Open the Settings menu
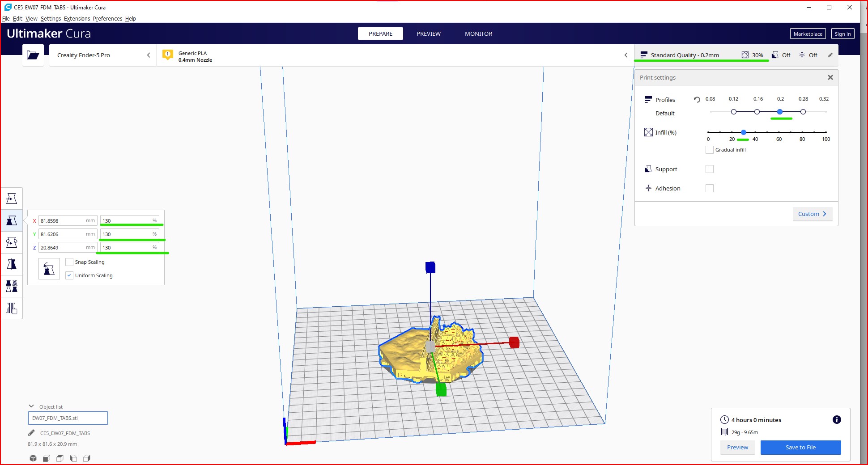Screen dimensions: 868x465 coord(51,19)
